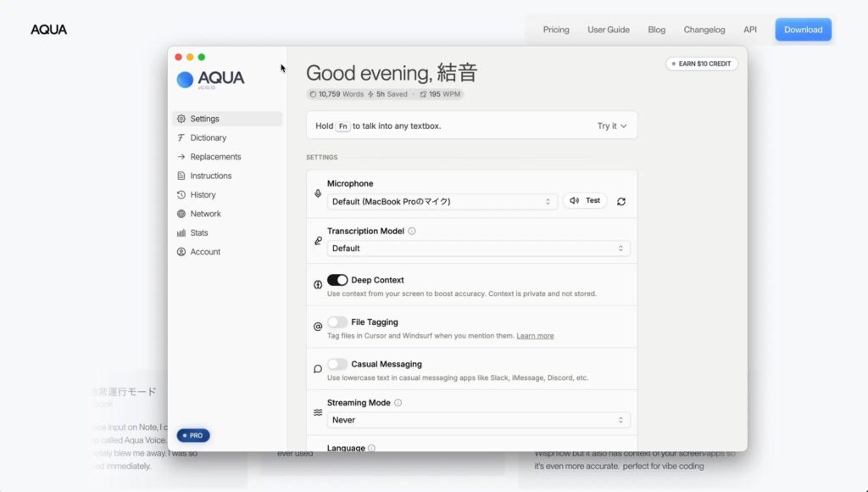
Task: Open the Streaming Mode dropdown
Action: click(478, 420)
